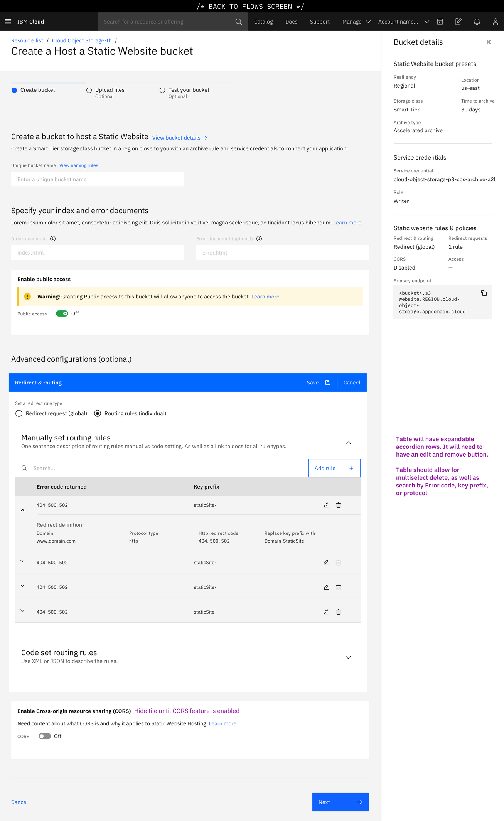The width and height of the screenshot is (504, 821).
Task: Go to Resource list breadcrumb
Action: click(x=27, y=40)
